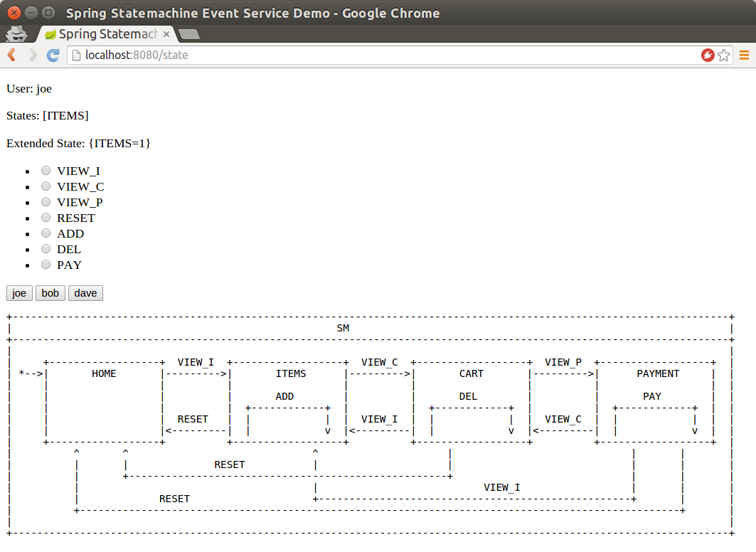The image size is (756, 552).
Task: Select the PAY radio button
Action: [46, 264]
